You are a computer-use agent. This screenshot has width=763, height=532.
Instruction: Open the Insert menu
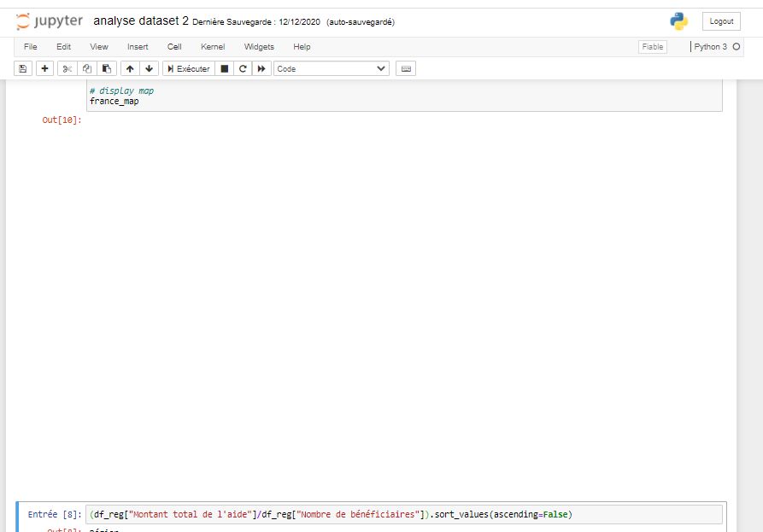point(138,47)
